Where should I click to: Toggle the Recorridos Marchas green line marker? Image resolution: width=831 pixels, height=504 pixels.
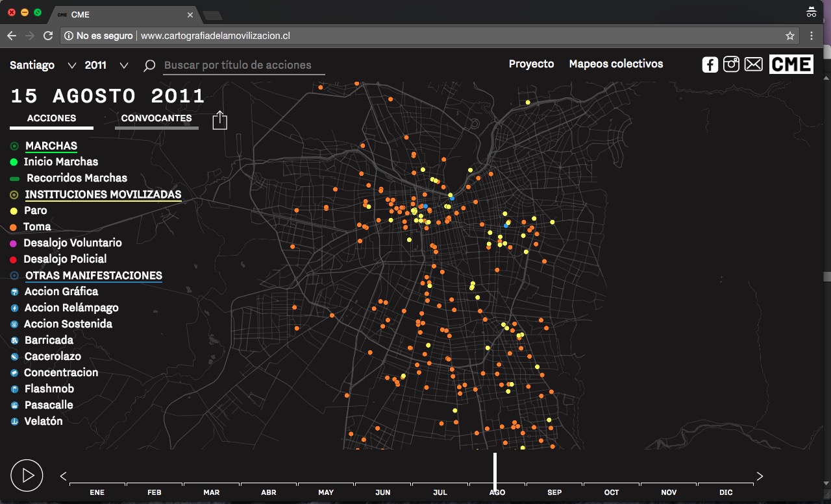14,178
